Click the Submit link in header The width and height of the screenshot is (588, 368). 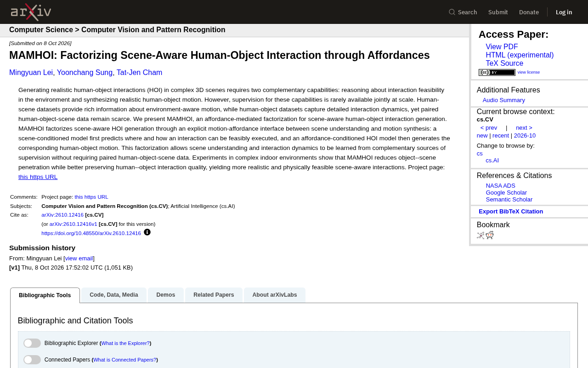click(x=498, y=12)
